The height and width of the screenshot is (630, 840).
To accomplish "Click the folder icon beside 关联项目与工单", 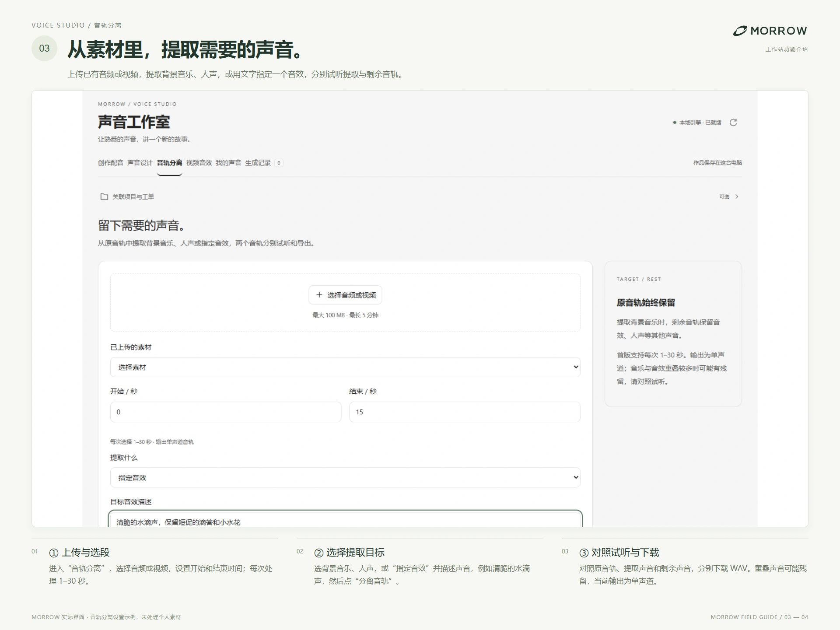I will (104, 197).
